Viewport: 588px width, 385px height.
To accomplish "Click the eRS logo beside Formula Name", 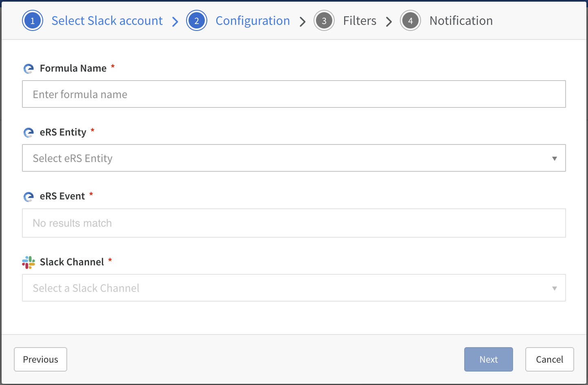I will point(29,69).
